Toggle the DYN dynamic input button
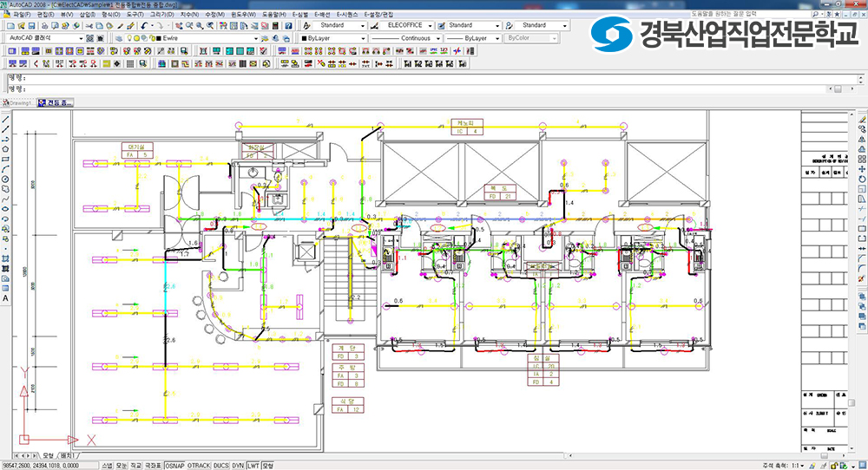The image size is (868, 470). pyautogui.click(x=238, y=467)
